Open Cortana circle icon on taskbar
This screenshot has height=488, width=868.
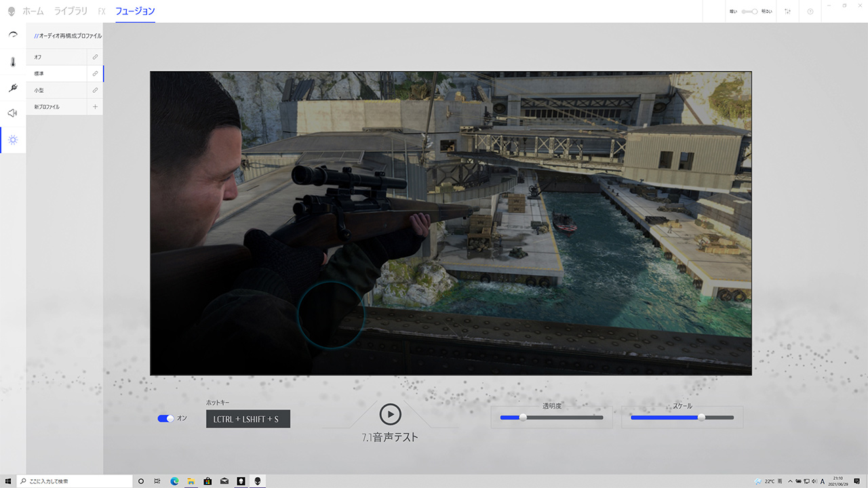(x=141, y=481)
